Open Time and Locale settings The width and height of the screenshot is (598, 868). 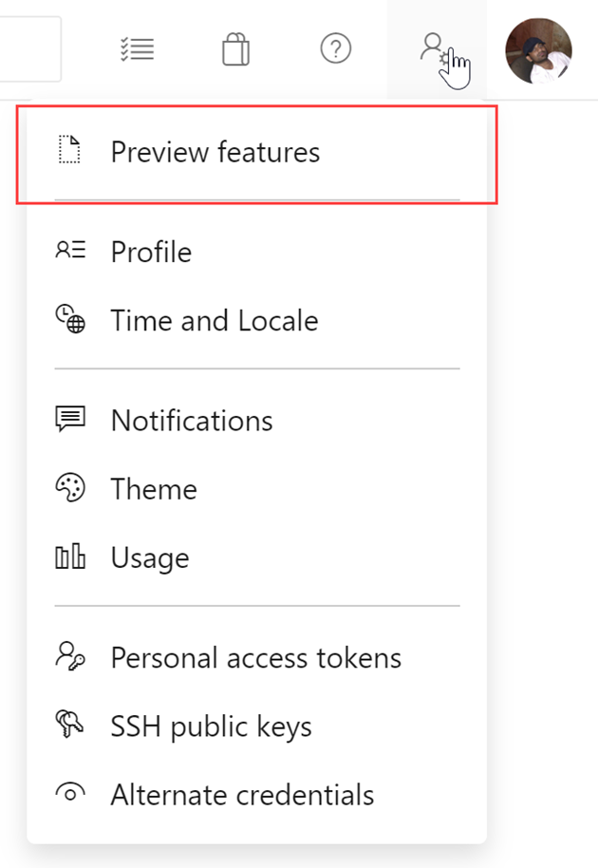pyautogui.click(x=214, y=321)
